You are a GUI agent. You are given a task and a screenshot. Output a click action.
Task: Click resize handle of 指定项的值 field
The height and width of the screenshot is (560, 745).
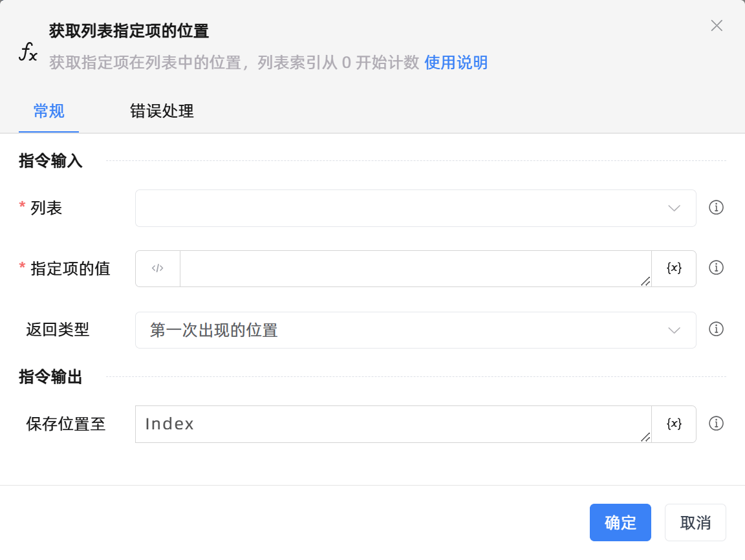click(645, 281)
